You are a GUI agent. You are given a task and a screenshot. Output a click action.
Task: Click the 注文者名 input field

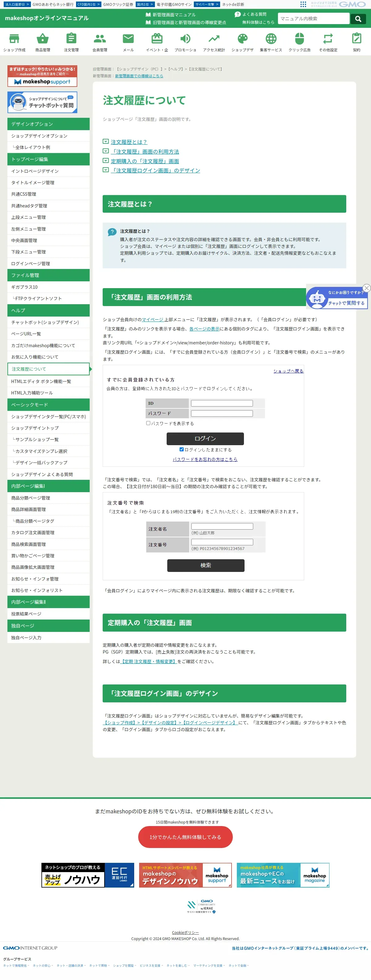coord(222,526)
